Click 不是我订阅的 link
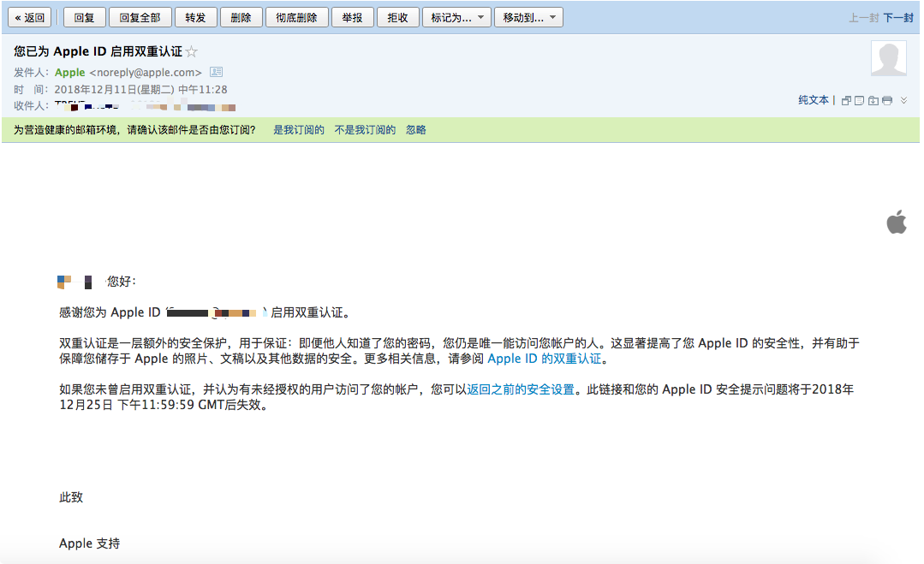924x564 pixels. pyautogui.click(x=365, y=130)
